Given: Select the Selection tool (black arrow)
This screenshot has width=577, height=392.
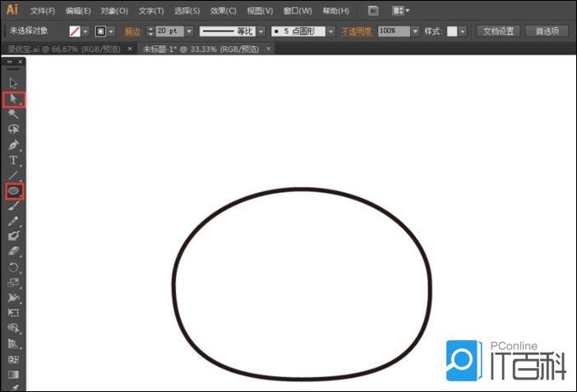Looking at the screenshot, I should click(x=13, y=83).
